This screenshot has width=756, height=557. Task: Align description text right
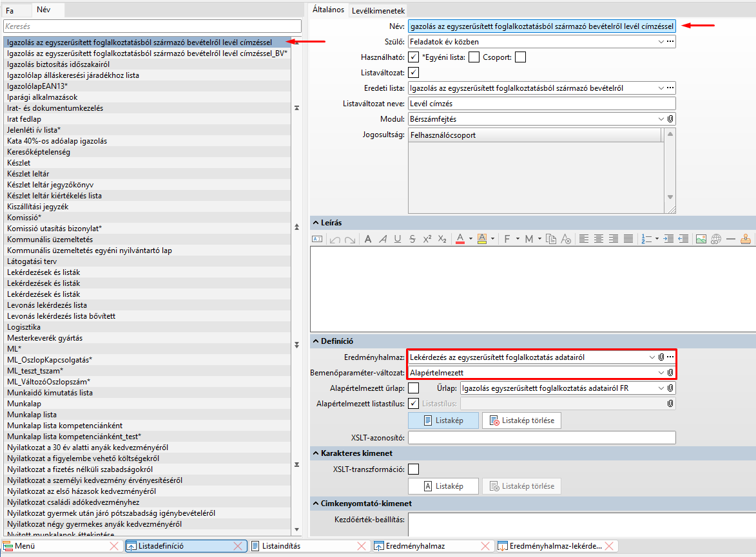[x=614, y=239]
